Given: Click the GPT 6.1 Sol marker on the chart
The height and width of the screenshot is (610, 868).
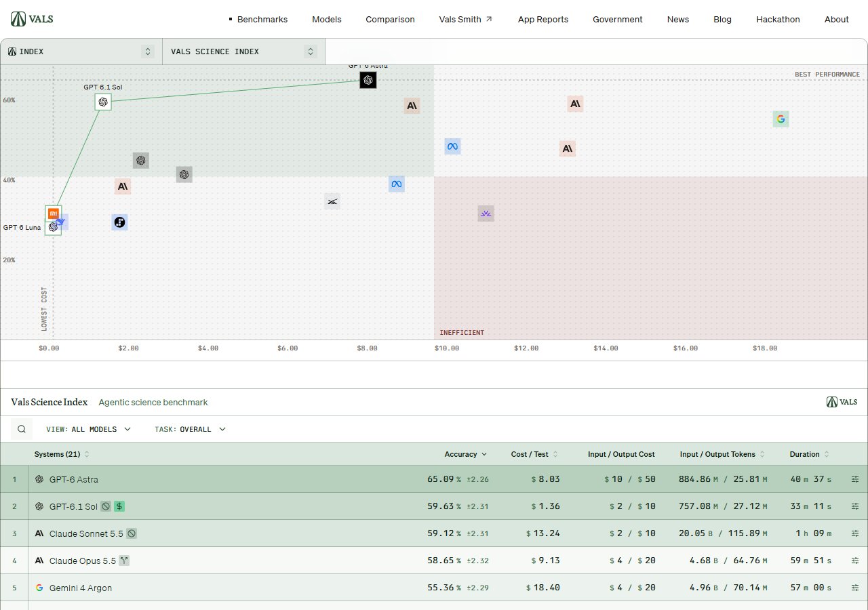Looking at the screenshot, I should coord(103,102).
